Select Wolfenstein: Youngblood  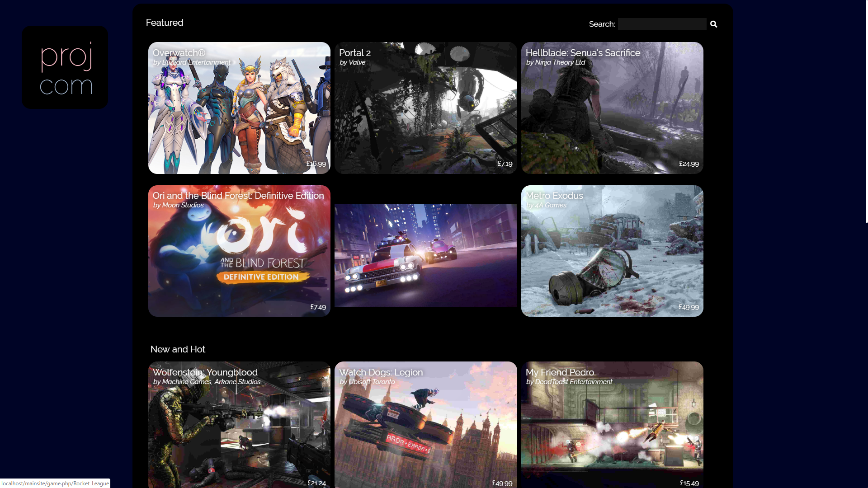pos(239,425)
